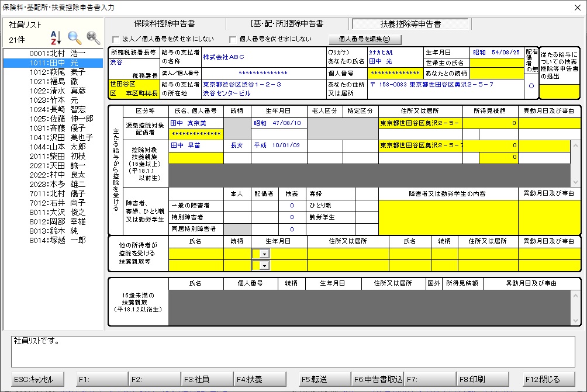Image resolution: width=587 pixels, height=392 pixels.
Task: Click the blank F1: button
Action: [x=102, y=379]
